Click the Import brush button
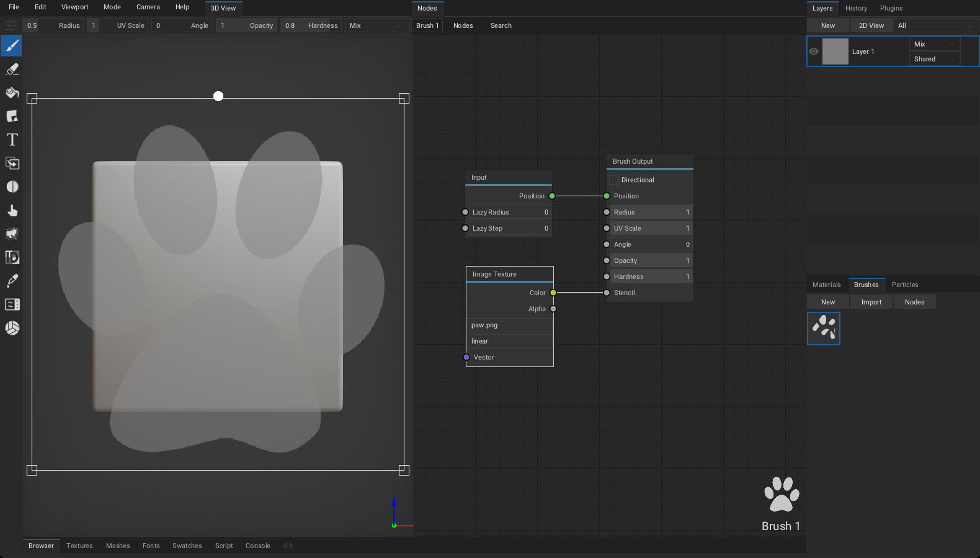The width and height of the screenshot is (980, 558). 871,302
